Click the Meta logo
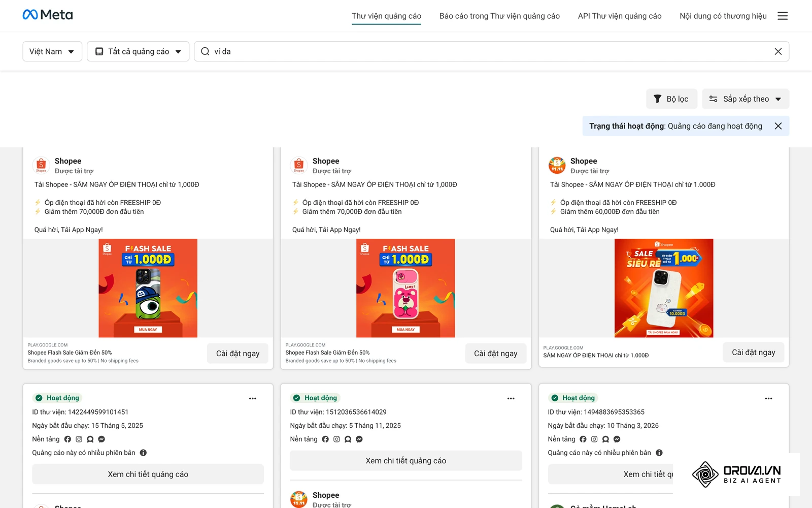 (x=48, y=15)
